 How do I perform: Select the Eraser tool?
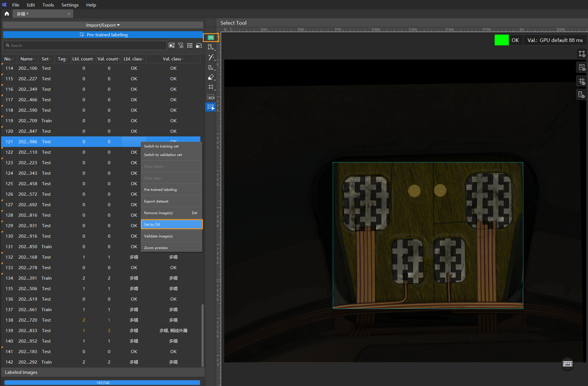pyautogui.click(x=211, y=77)
